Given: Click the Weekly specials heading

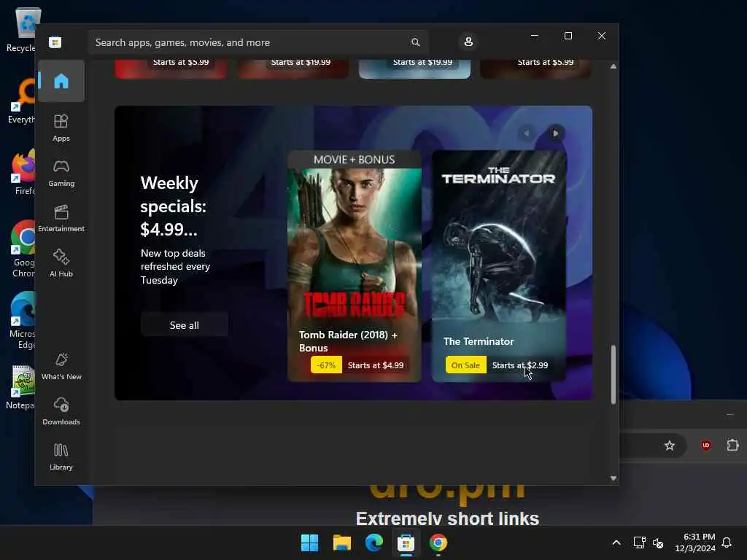Looking at the screenshot, I should (174, 206).
